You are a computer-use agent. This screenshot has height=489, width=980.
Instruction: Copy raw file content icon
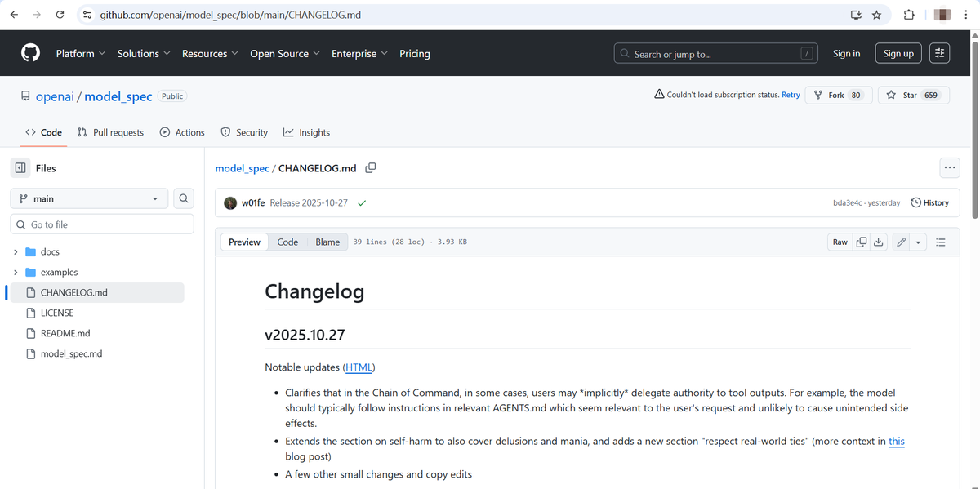click(x=862, y=242)
